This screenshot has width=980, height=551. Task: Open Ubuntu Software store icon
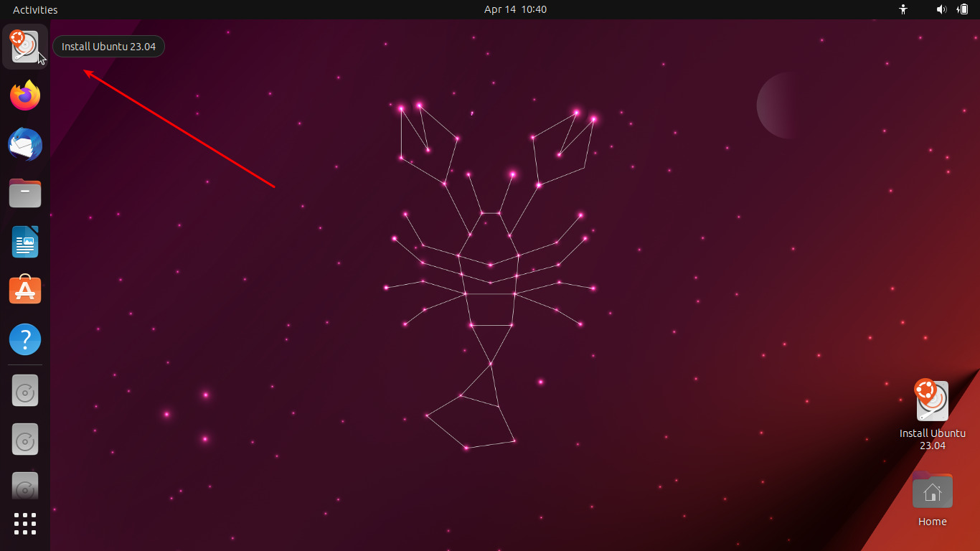(x=25, y=290)
